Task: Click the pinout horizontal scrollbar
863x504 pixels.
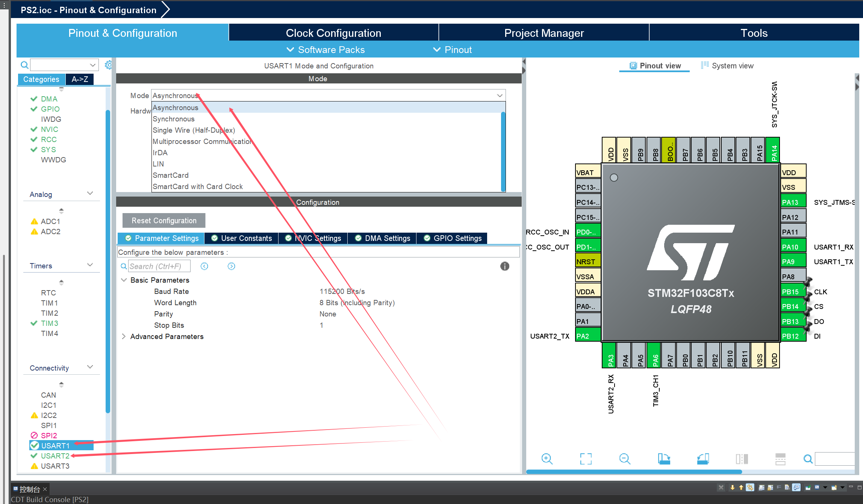Action: 634,471
